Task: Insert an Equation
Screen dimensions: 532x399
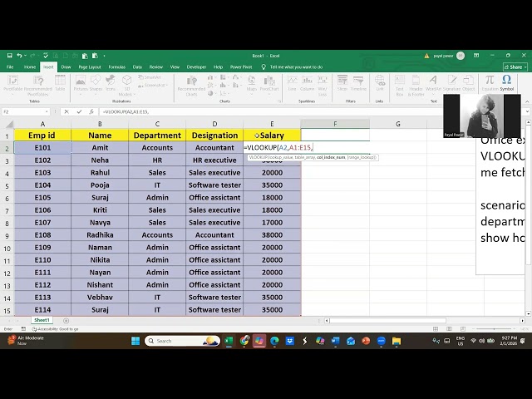Action: [490, 83]
